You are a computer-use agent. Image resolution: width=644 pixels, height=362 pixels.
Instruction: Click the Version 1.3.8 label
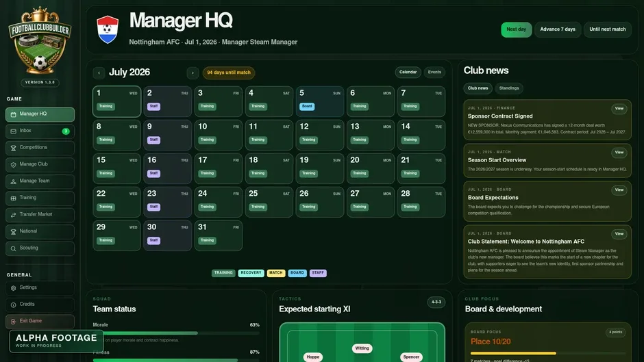click(40, 83)
